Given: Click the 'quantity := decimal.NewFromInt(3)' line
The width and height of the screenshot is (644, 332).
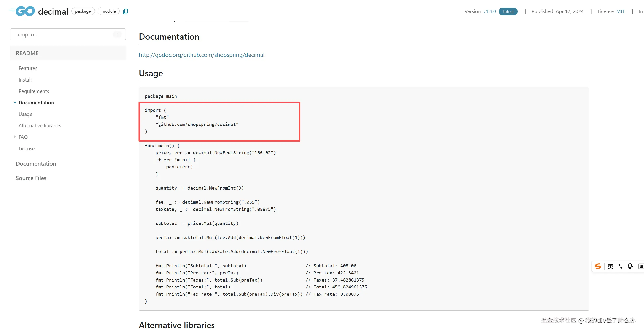Looking at the screenshot, I should click(x=199, y=188).
